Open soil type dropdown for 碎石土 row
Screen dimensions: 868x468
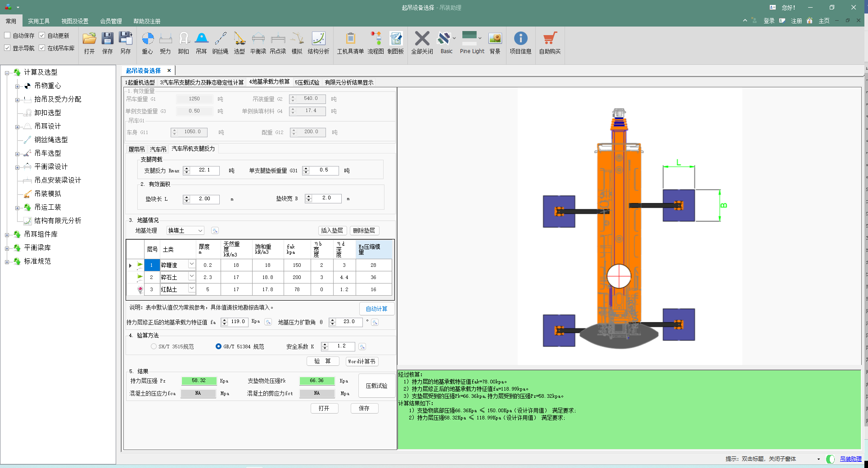(192, 276)
